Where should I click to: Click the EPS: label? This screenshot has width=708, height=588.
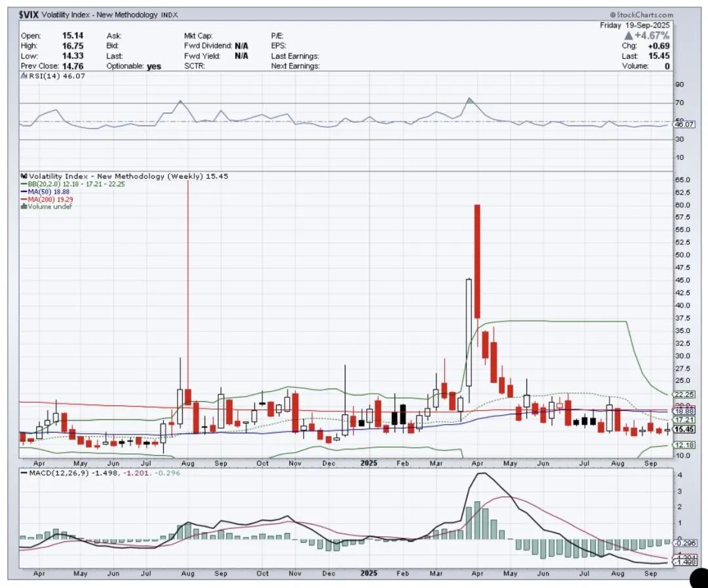(278, 46)
